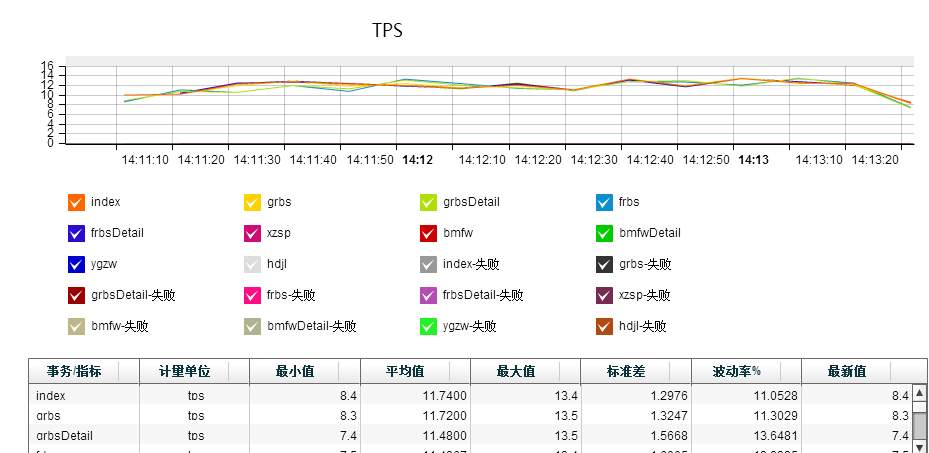The height and width of the screenshot is (453, 929).
Task: Click the table scrollbar down arrow
Action: tap(920, 447)
